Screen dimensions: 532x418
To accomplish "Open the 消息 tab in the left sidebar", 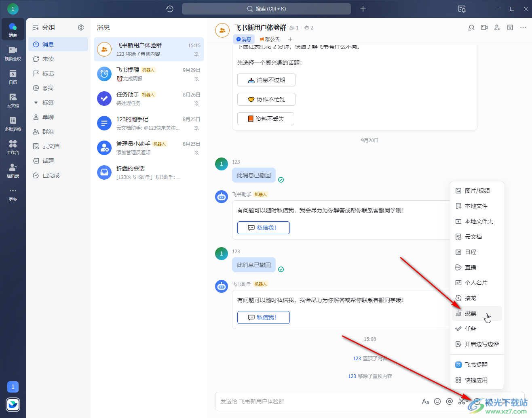I will pos(13,29).
